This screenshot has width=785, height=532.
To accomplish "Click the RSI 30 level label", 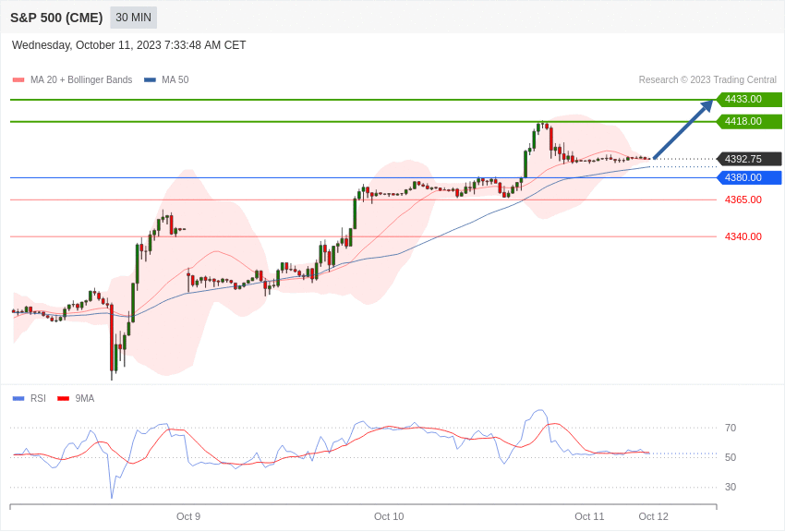I will pyautogui.click(x=731, y=487).
